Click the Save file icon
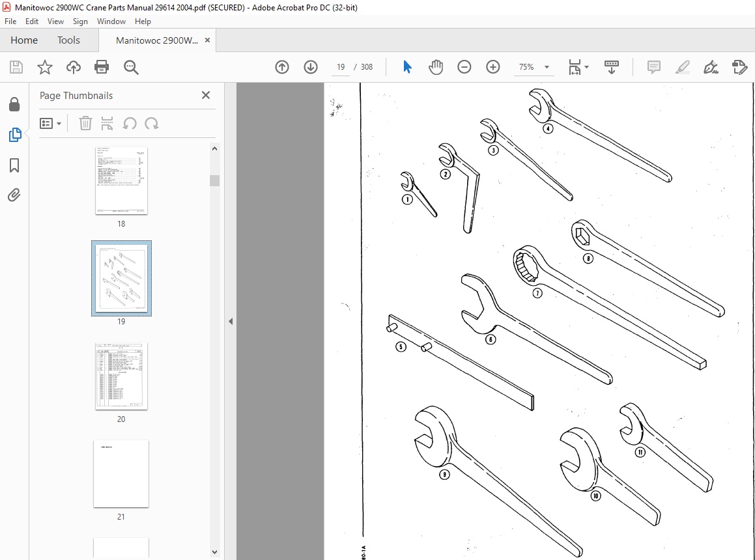 (x=16, y=67)
